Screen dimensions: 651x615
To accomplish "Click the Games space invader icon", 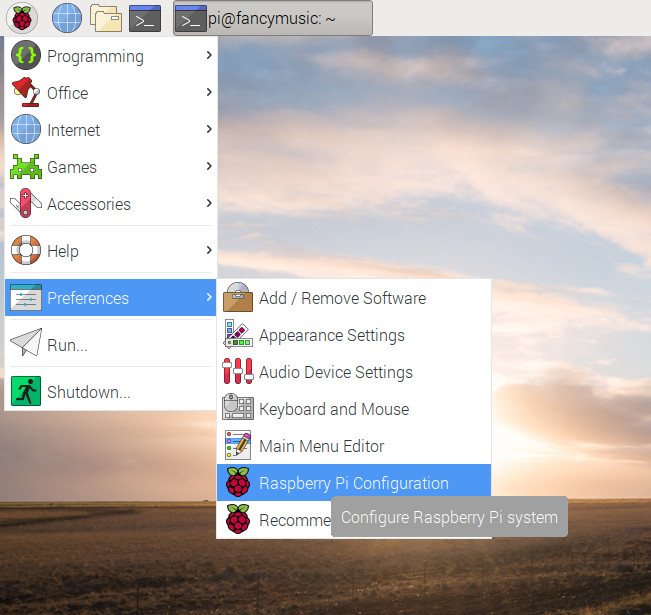I will [x=26, y=167].
